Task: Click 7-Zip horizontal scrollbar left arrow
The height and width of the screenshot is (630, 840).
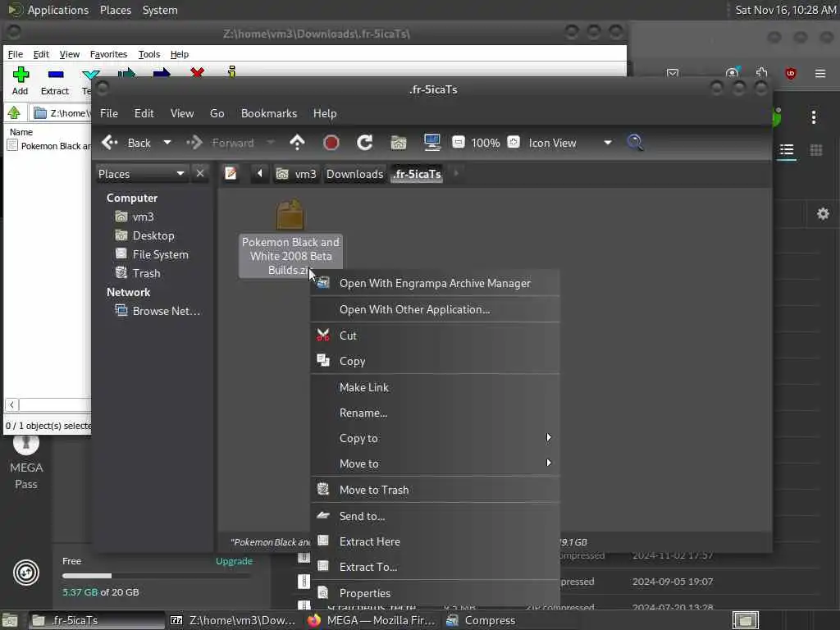Action: [11, 405]
